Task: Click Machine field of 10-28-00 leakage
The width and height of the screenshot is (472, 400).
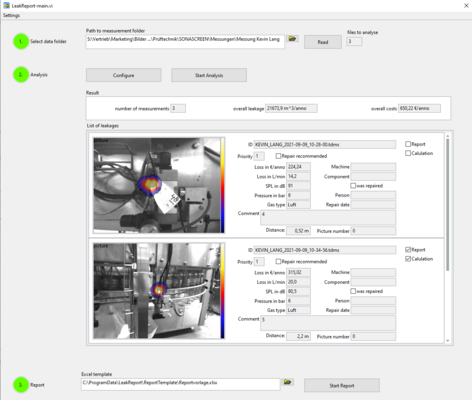Action: click(x=373, y=167)
